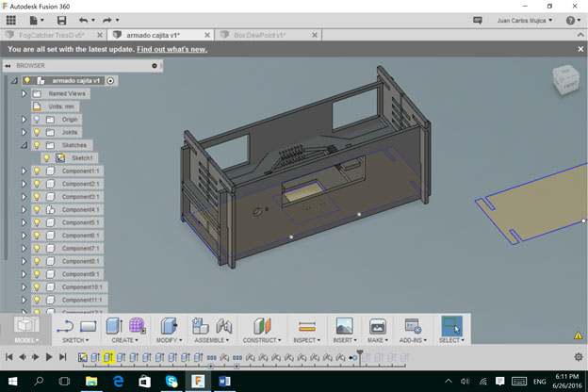The image size is (588, 392).
Task: Select the Press Pull modify icon
Action: coord(169,326)
